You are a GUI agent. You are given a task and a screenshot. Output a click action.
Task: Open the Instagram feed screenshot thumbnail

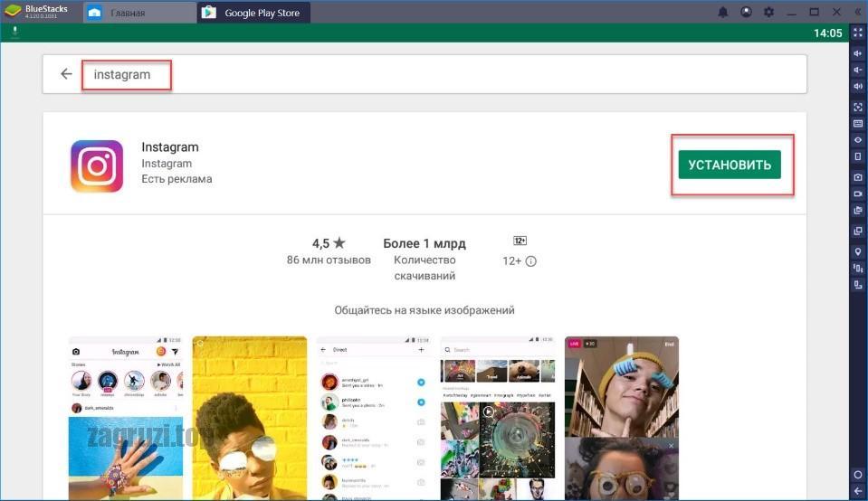tap(126, 418)
